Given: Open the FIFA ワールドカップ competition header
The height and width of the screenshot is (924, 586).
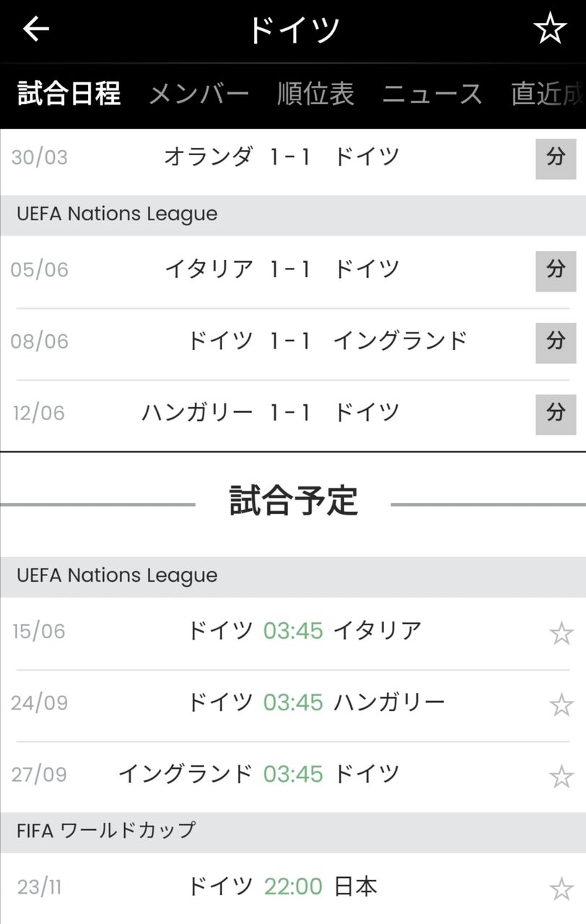Looking at the screenshot, I should click(x=106, y=830).
